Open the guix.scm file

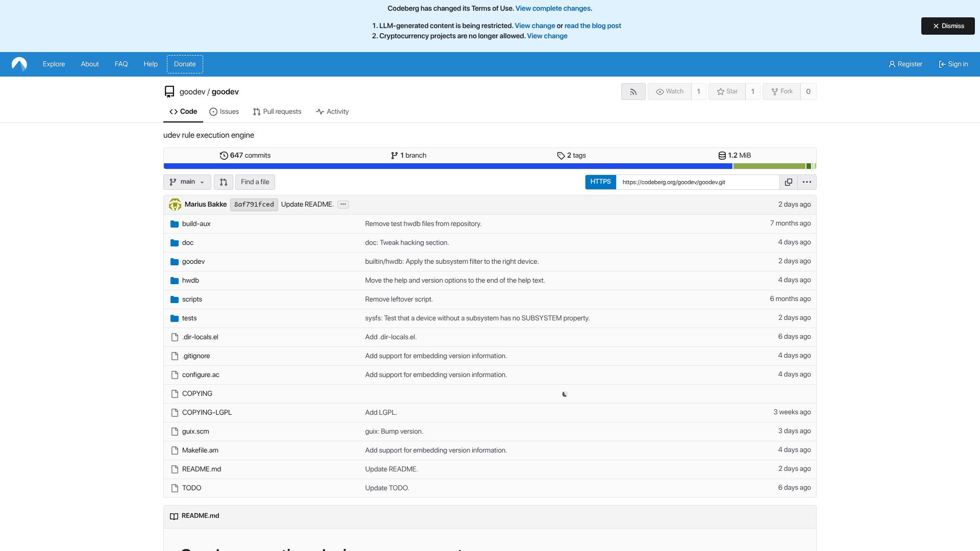[x=195, y=432]
